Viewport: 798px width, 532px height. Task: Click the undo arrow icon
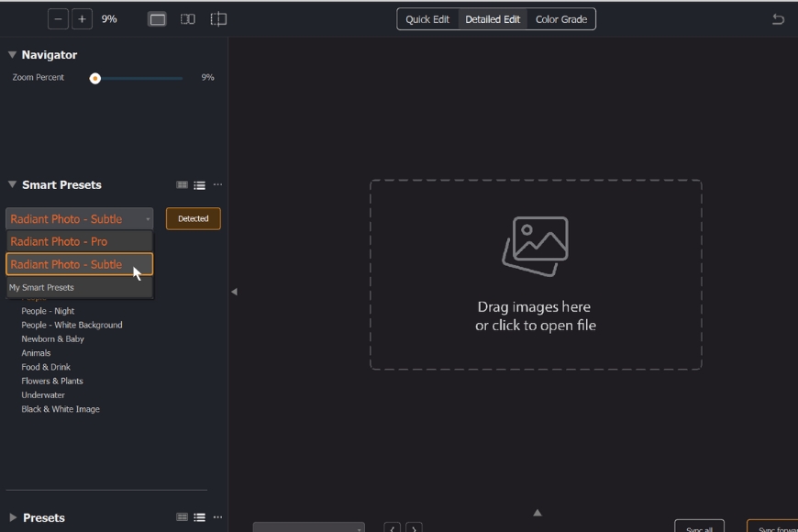point(778,19)
